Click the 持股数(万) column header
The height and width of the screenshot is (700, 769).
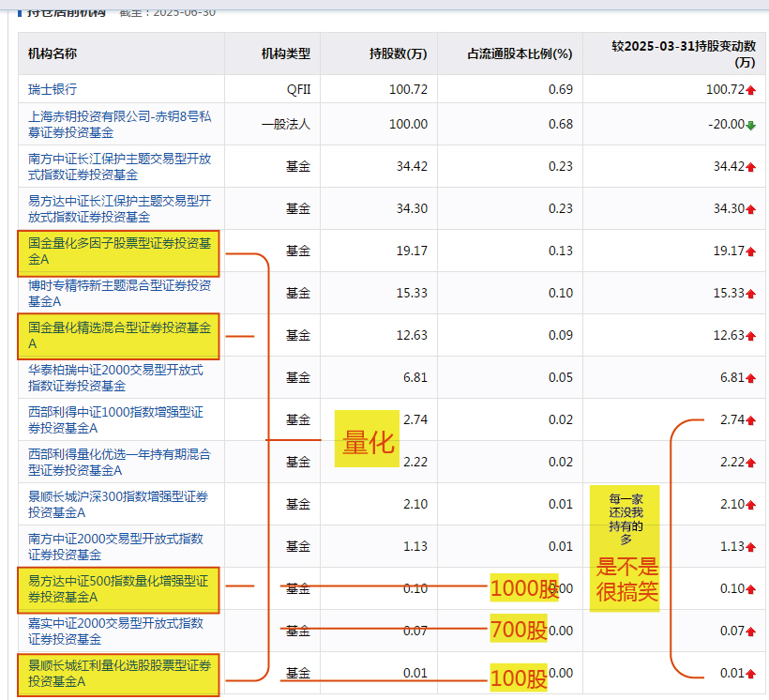pyautogui.click(x=399, y=54)
